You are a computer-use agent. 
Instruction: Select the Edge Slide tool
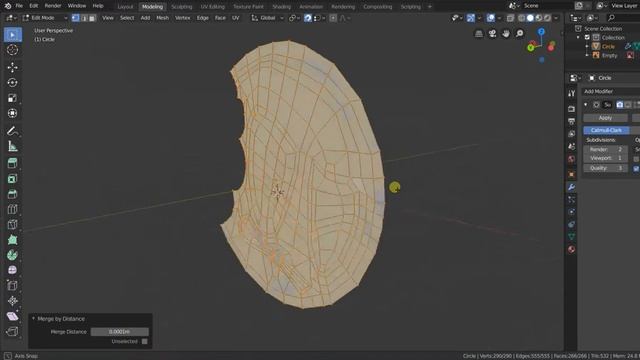pos(12,286)
